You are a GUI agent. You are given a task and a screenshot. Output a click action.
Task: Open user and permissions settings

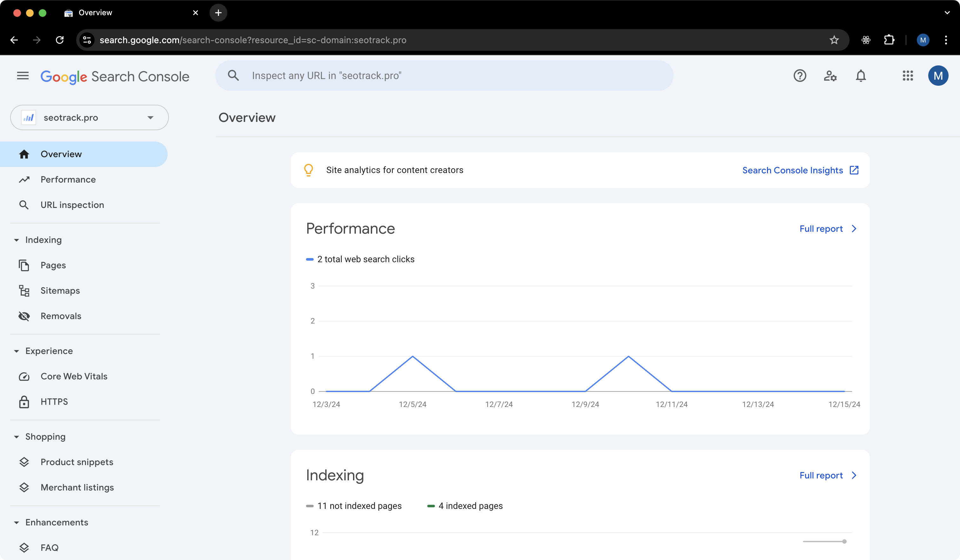pos(830,76)
